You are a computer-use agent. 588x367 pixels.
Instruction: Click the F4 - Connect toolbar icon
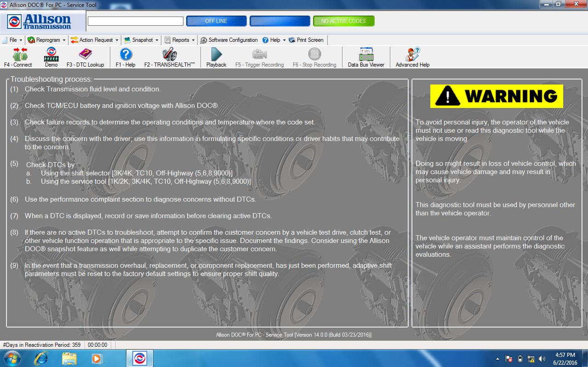click(x=18, y=57)
